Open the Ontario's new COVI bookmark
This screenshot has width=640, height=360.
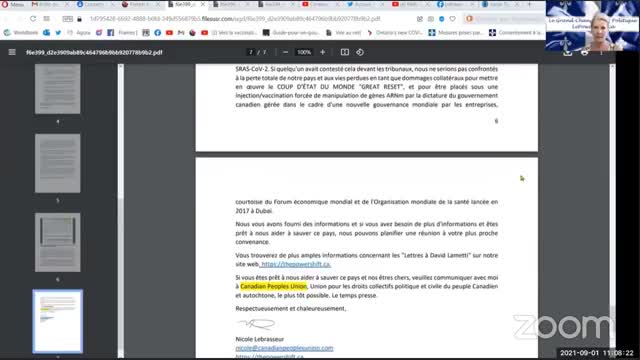pyautogui.click(x=395, y=33)
